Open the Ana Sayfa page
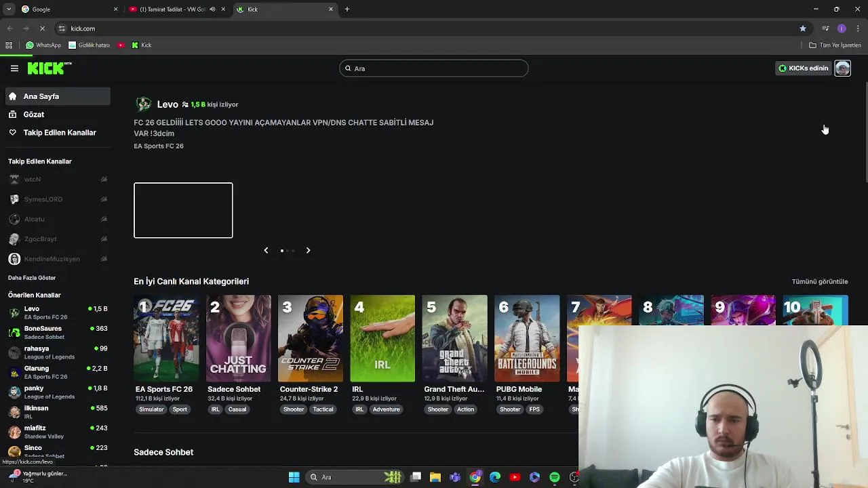This screenshot has width=868, height=488. pos(58,96)
